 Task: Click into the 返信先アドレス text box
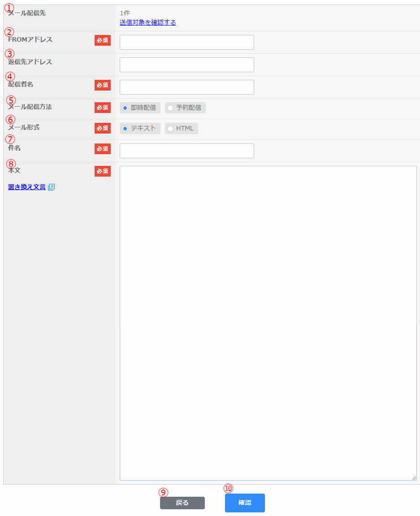click(186, 65)
